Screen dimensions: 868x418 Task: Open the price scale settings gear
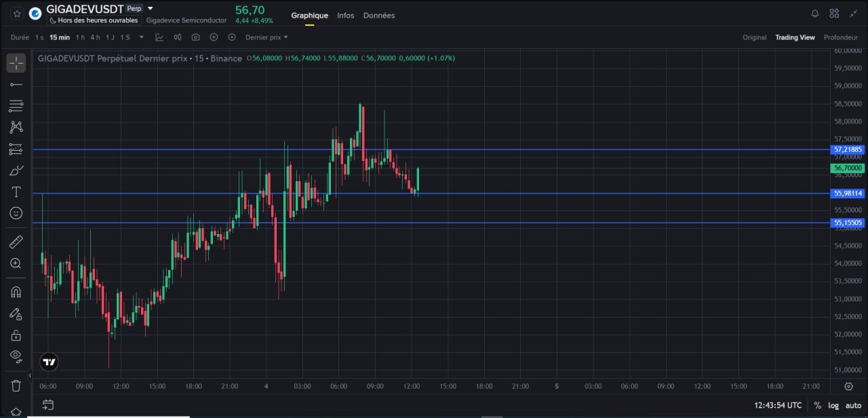[x=848, y=386]
